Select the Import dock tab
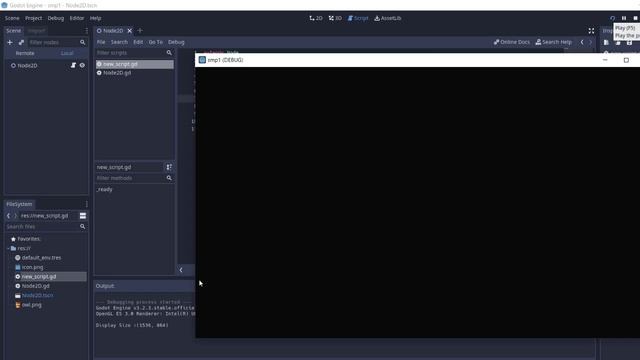This screenshot has width=640, height=360. [x=36, y=31]
